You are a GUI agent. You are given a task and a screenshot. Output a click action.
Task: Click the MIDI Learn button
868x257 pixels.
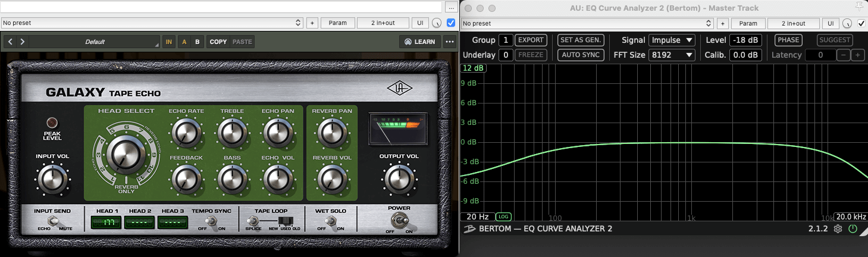click(419, 42)
